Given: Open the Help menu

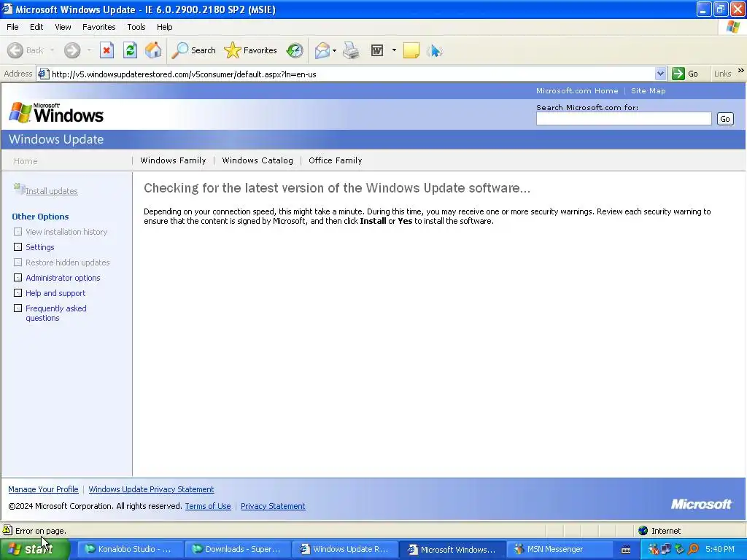Looking at the screenshot, I should click(x=164, y=27).
